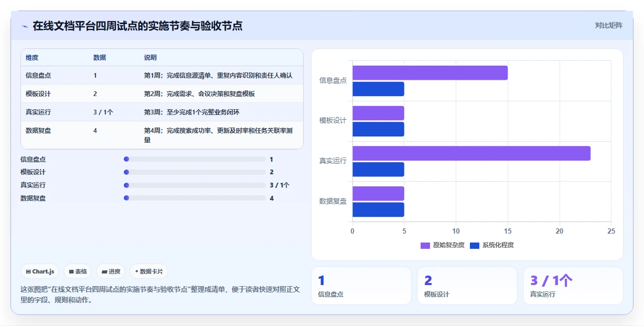Click the 模板设计 chart axis label
The width and height of the screenshot is (644, 326).
click(x=333, y=121)
